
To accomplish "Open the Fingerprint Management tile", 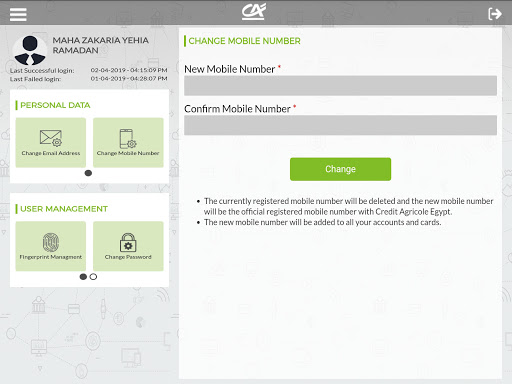I will [x=51, y=246].
